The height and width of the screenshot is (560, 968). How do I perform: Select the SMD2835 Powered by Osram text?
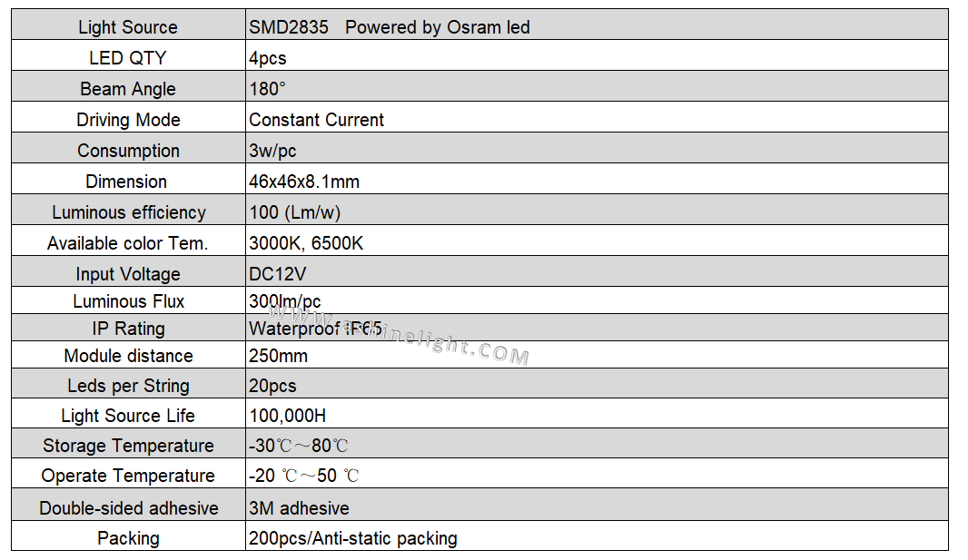(389, 27)
